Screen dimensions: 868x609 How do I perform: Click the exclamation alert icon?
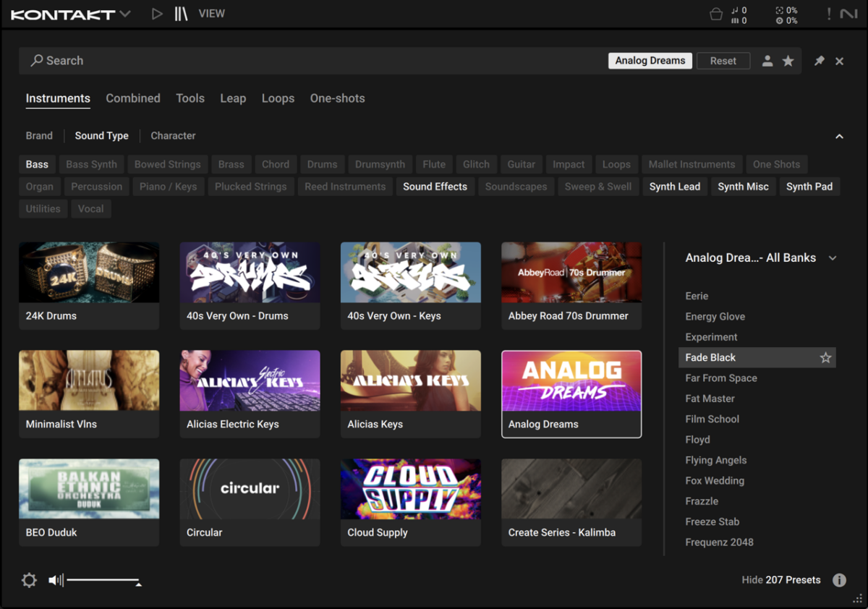(x=829, y=14)
